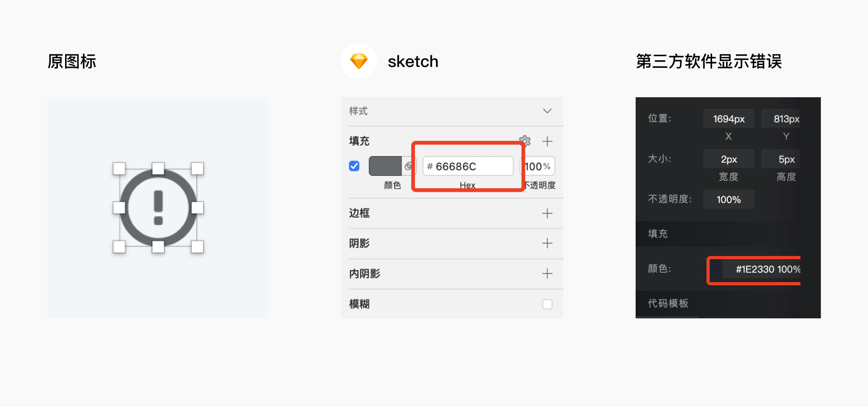The width and height of the screenshot is (868, 407).
Task: Click the Sketch diamond logo icon
Action: [x=359, y=61]
